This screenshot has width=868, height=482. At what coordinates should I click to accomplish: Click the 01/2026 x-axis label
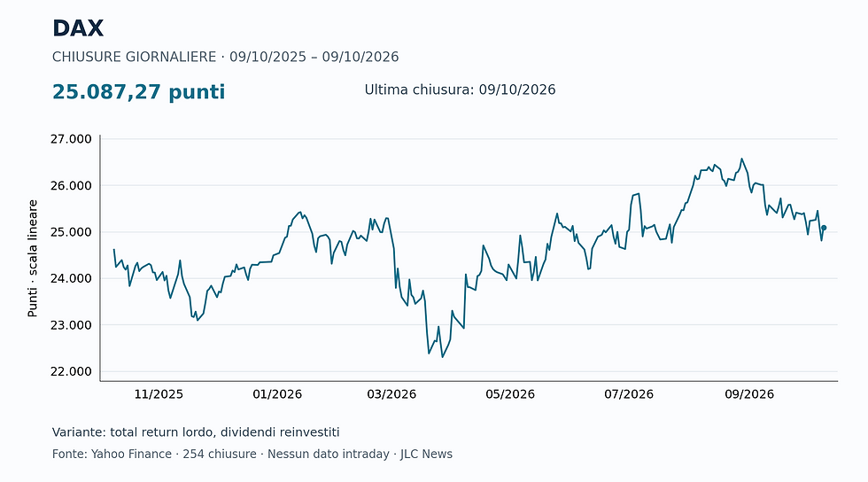coord(277,394)
